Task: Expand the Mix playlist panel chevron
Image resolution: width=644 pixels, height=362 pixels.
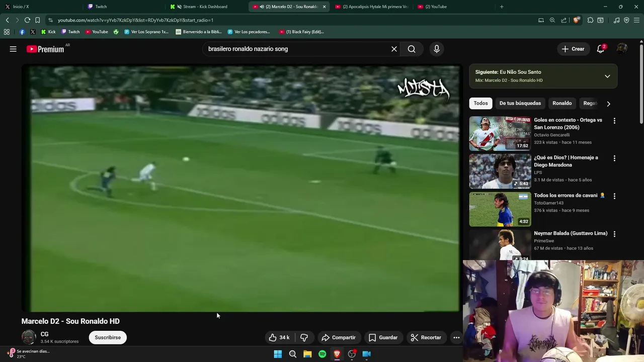Action: coord(607,76)
